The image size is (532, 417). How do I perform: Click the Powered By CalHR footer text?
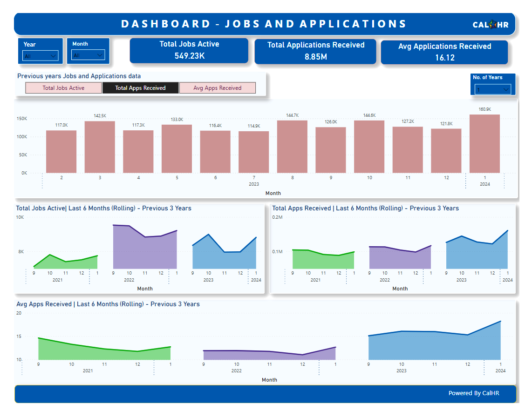(x=474, y=393)
